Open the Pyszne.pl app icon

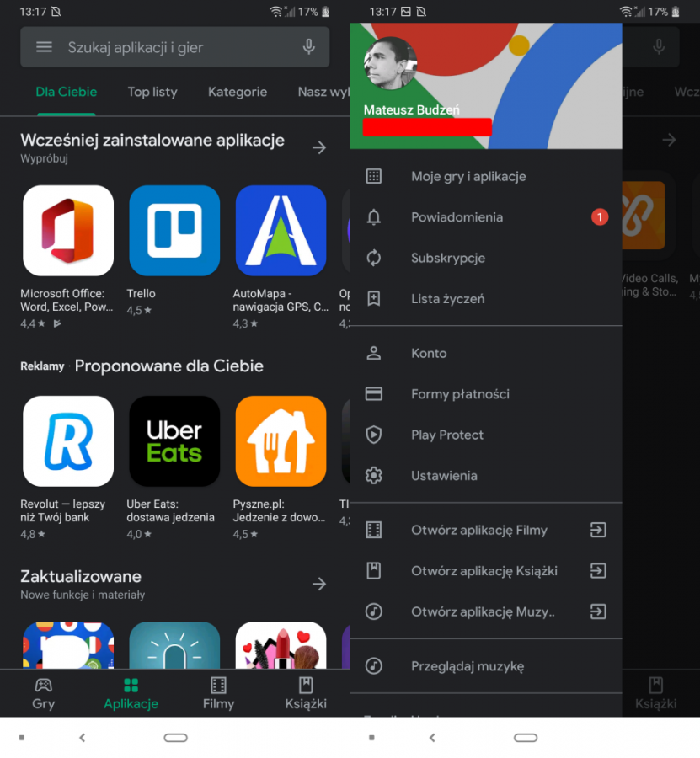[281, 441]
